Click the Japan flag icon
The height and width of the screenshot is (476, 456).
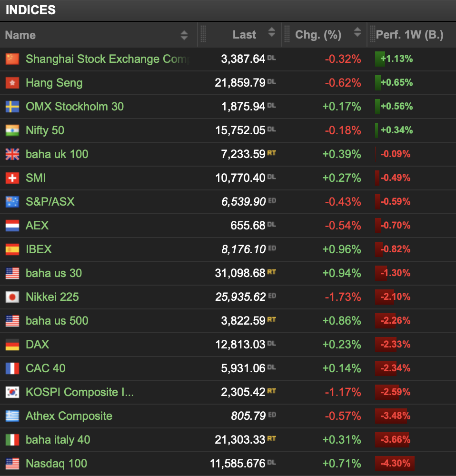12,297
